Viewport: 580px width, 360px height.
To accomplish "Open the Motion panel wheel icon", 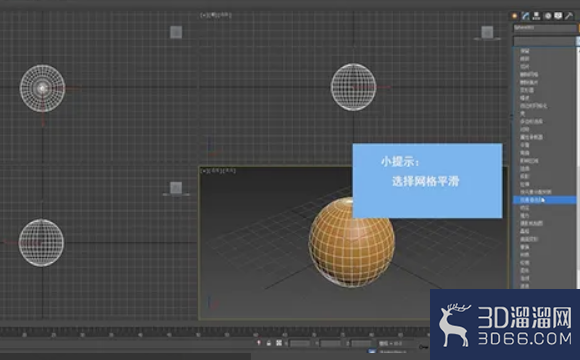I will click(x=547, y=16).
